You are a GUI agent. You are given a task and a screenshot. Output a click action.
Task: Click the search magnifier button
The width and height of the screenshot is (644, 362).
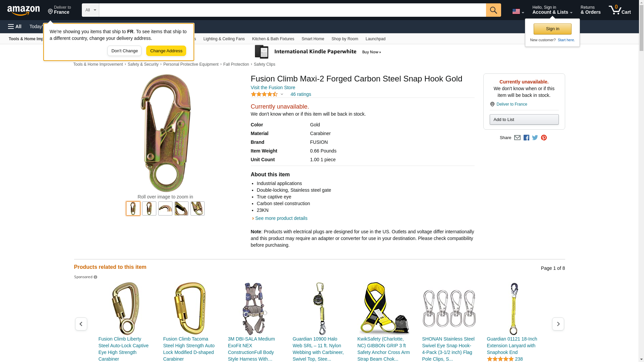(x=493, y=10)
